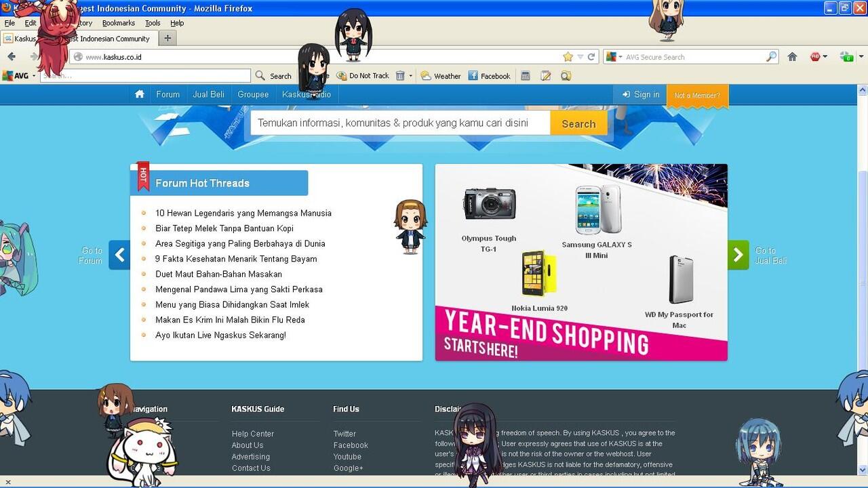Open the Help menu
The width and height of the screenshot is (868, 488).
click(177, 23)
